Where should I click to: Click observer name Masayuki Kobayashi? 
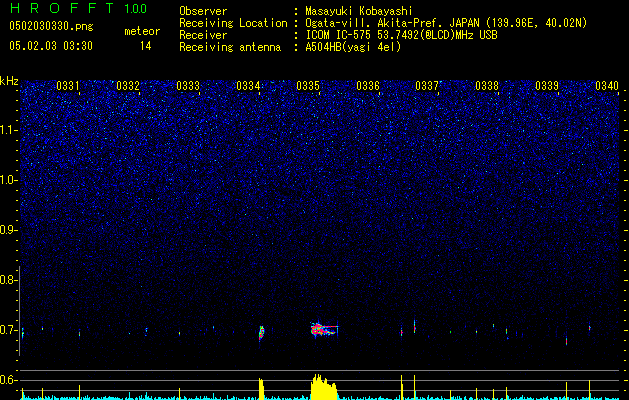tap(359, 11)
